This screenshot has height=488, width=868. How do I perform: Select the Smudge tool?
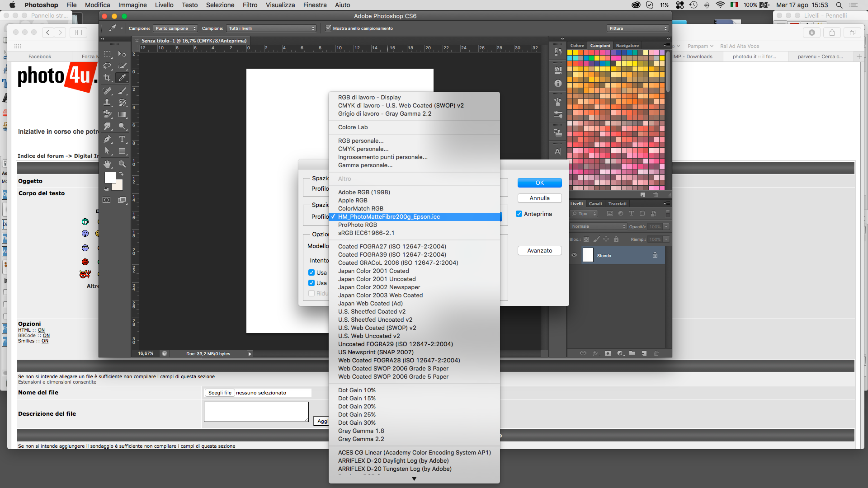pos(107,126)
